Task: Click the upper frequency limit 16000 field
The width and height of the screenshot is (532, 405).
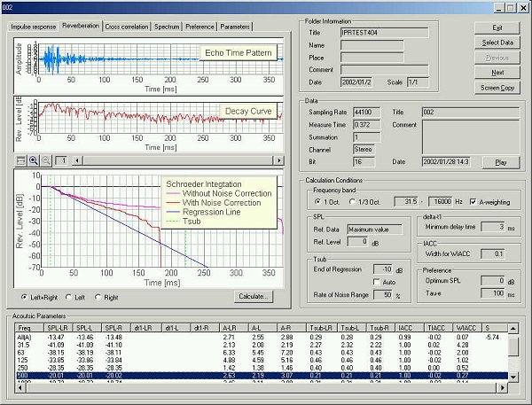Action: coord(440,201)
